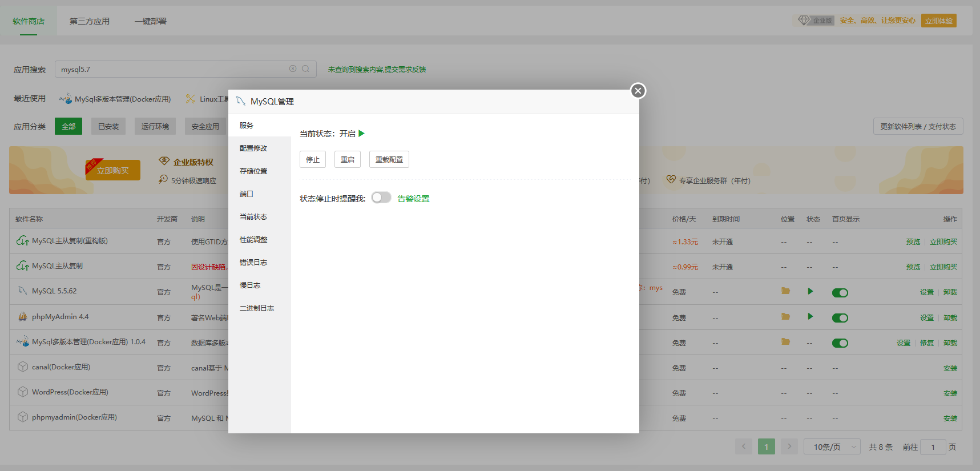Select page 1 in pagination
Screen dimensions: 980x471
(767, 446)
